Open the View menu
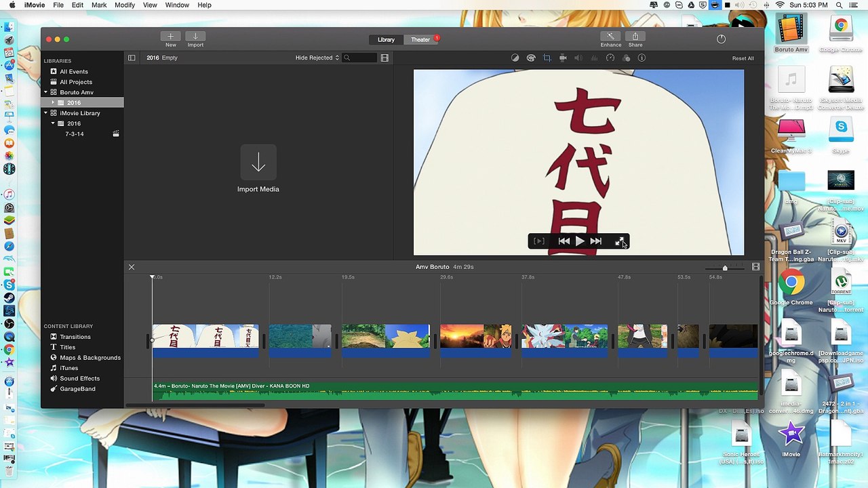The image size is (868, 488). [150, 5]
